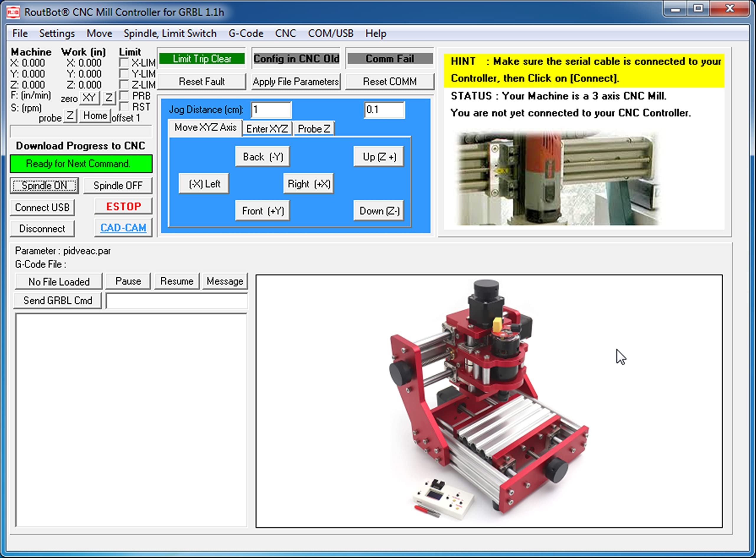Viewport: 756px width, 558px height.
Task: Toggle the Z-LIM checkbox
Action: [124, 85]
